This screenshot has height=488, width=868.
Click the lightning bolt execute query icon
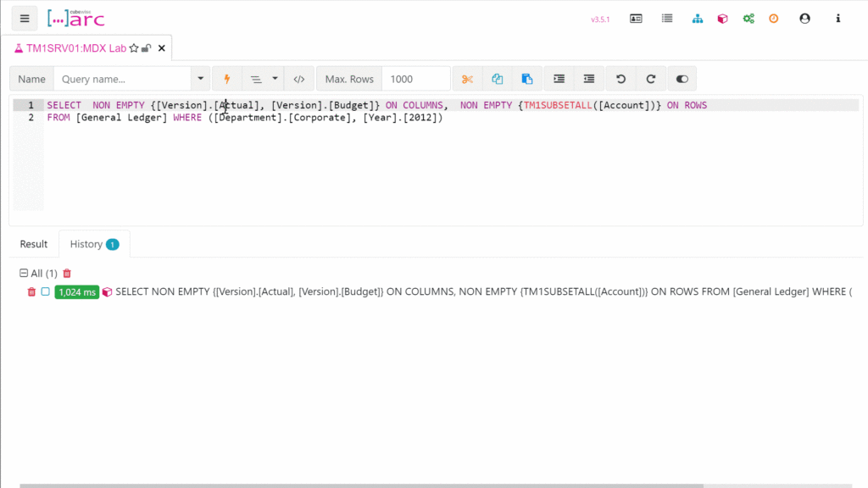click(x=226, y=79)
